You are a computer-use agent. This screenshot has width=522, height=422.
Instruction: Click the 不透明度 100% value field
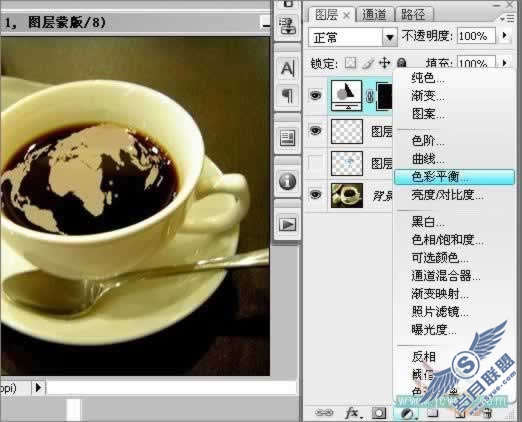476,36
